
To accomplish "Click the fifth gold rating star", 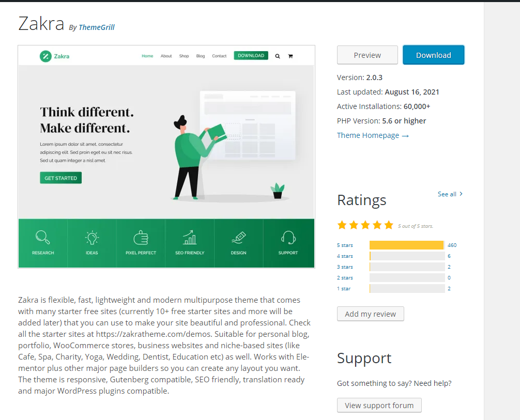I will (x=389, y=225).
